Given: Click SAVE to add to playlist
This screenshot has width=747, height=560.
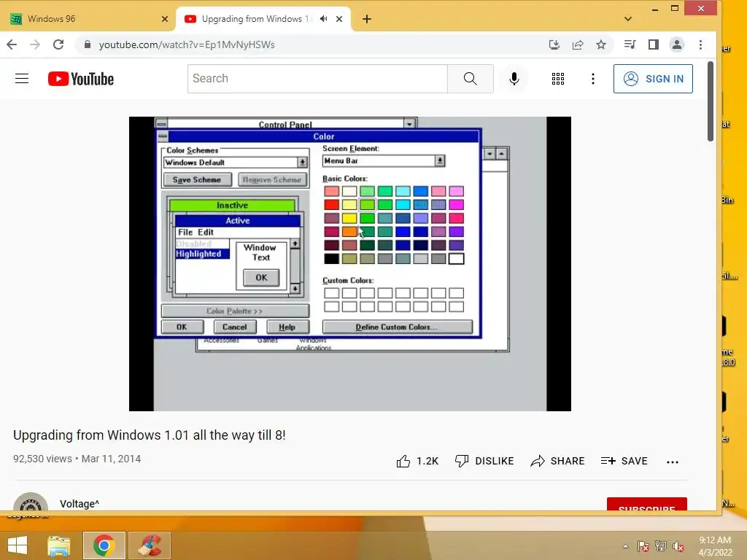Looking at the screenshot, I should click(x=624, y=461).
